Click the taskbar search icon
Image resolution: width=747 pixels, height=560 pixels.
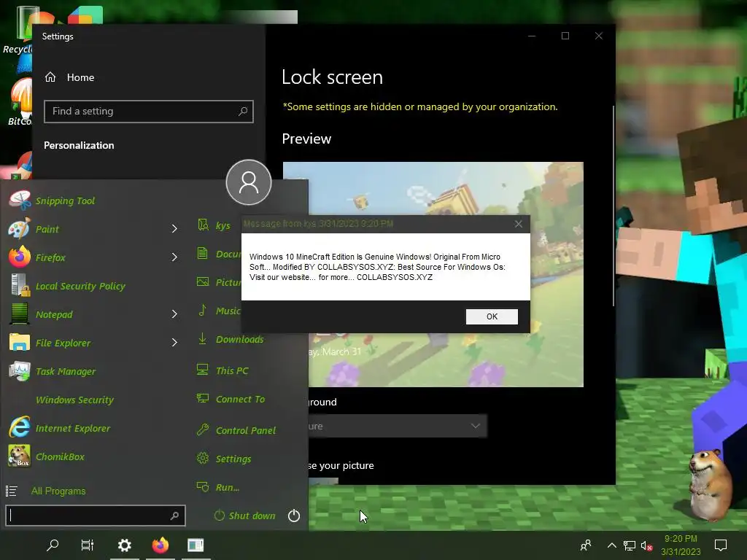click(x=53, y=545)
